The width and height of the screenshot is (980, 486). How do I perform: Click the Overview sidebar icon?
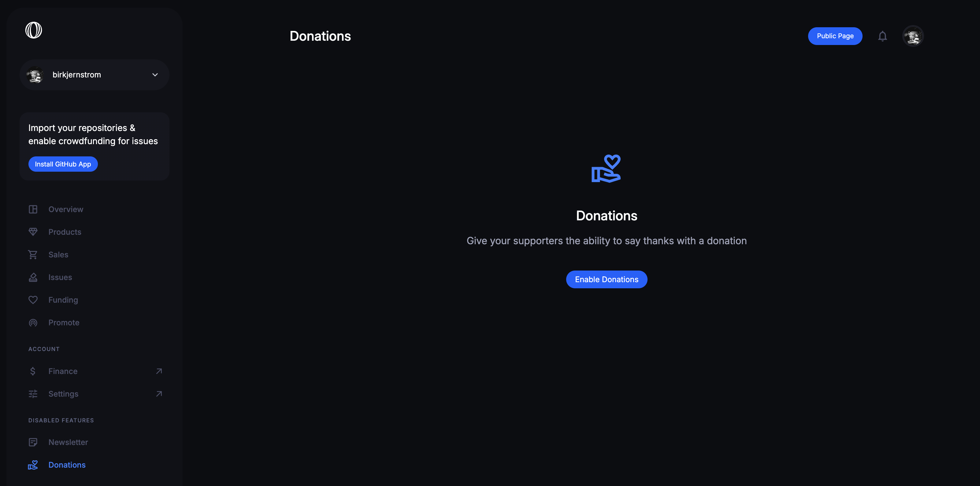coord(33,209)
